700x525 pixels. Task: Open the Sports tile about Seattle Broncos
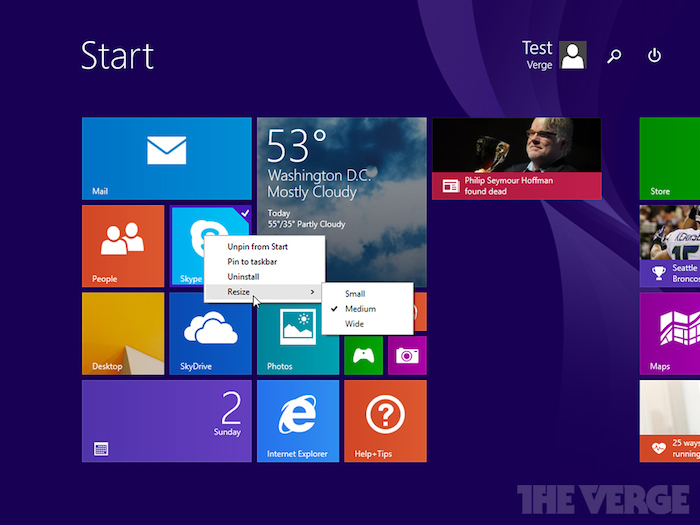click(669, 246)
